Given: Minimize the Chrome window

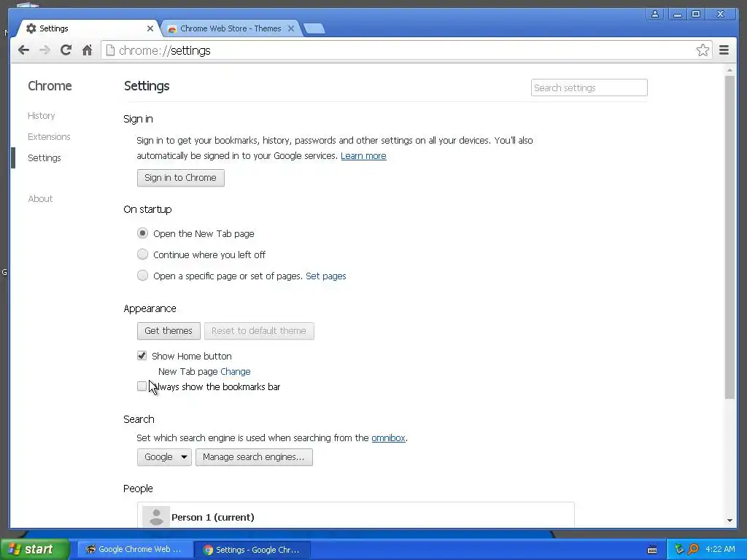Looking at the screenshot, I should [x=677, y=14].
